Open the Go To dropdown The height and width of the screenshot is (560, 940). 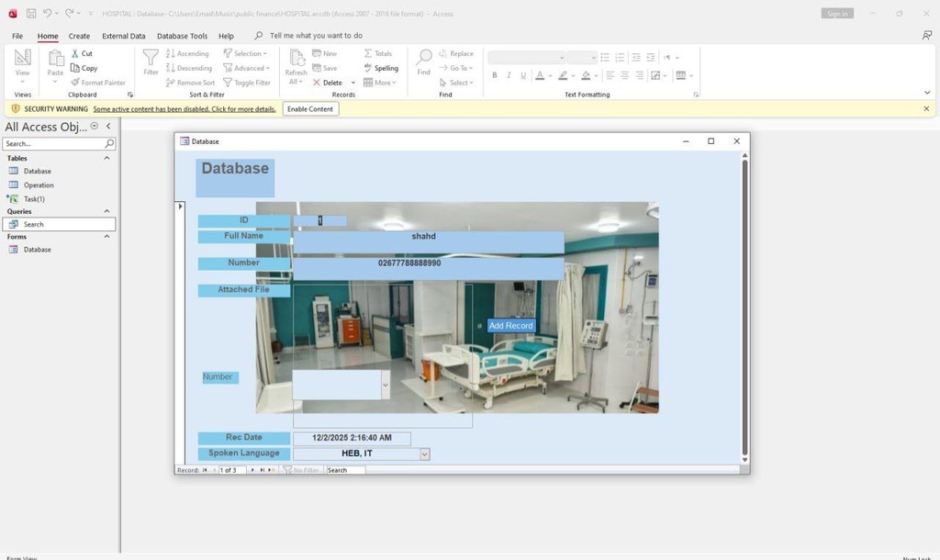(x=456, y=68)
